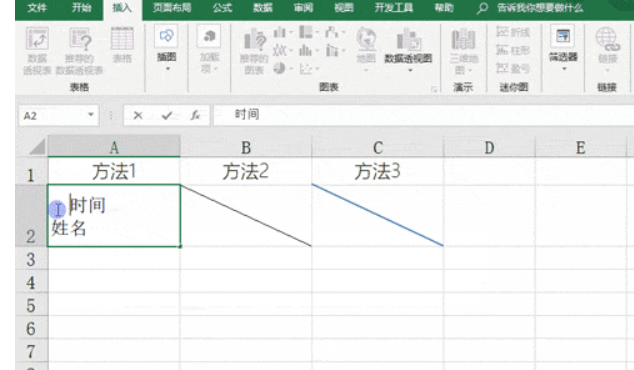This screenshot has height=370, width=634.
Task: Click the Insert (插入) tab
Action: tap(122, 8)
